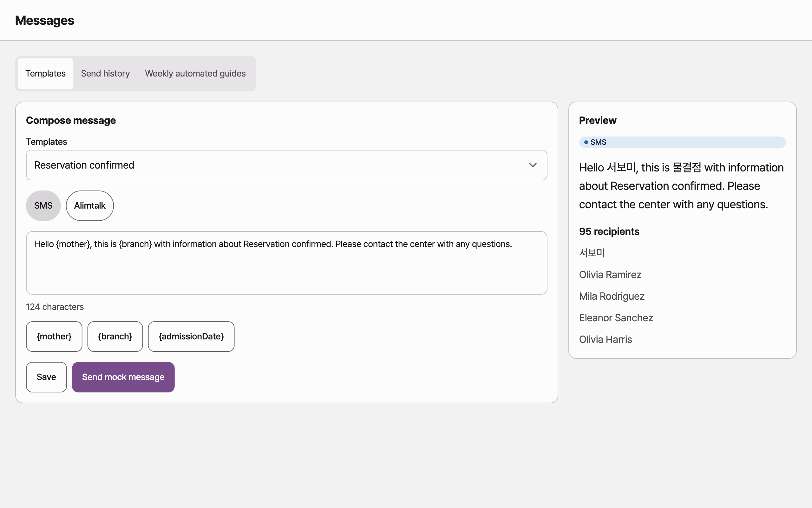
Task: Click the 124 characters counter
Action: click(x=55, y=307)
